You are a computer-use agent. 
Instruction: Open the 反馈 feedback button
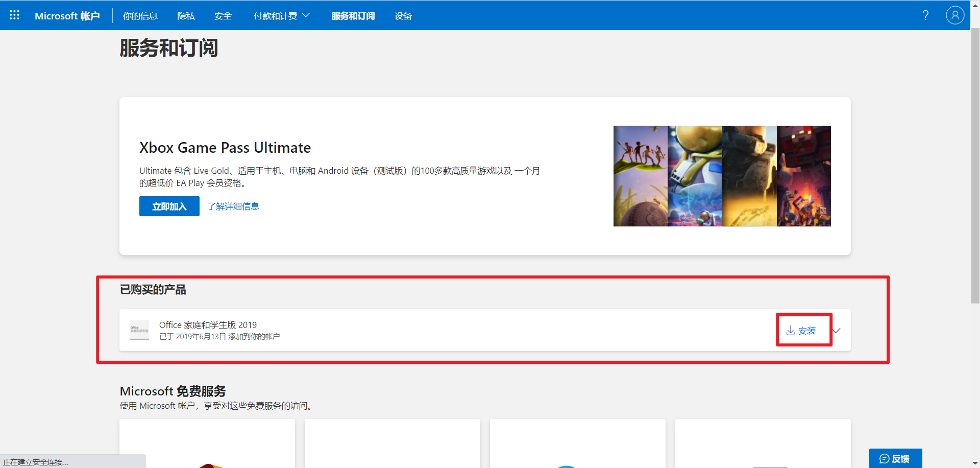coord(895,458)
